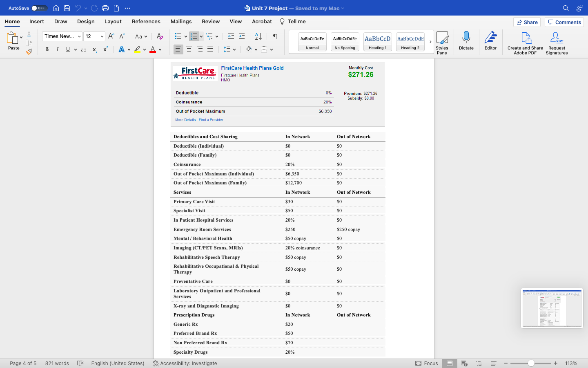Open the Design tab
Screen dimensions: 588x368
pyautogui.click(x=86, y=21)
